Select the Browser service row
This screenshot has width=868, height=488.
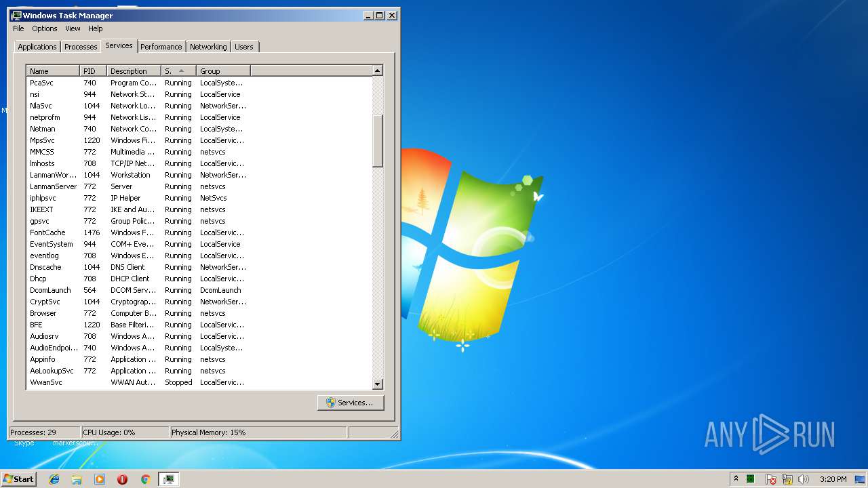pyautogui.click(x=199, y=313)
